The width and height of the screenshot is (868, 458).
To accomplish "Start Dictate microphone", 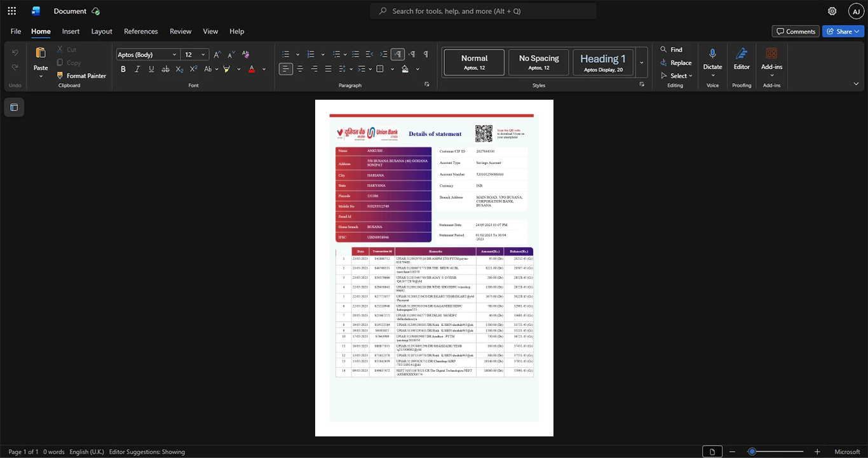I will 712,58.
